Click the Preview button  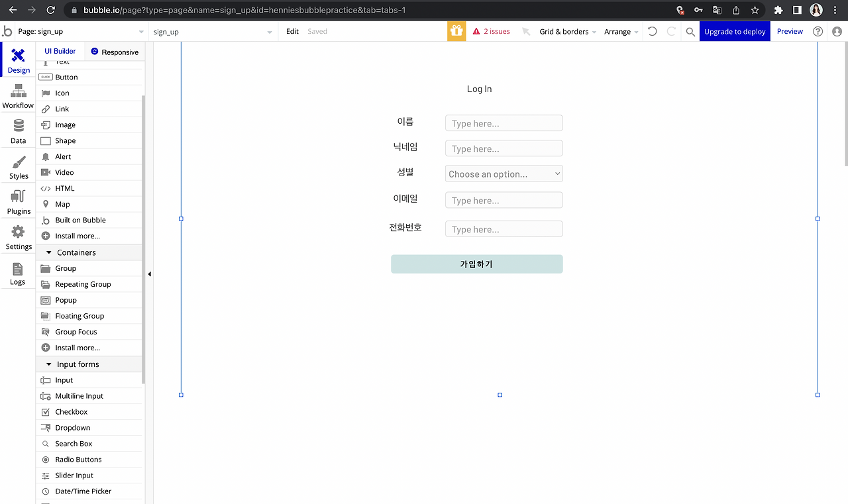(x=790, y=31)
